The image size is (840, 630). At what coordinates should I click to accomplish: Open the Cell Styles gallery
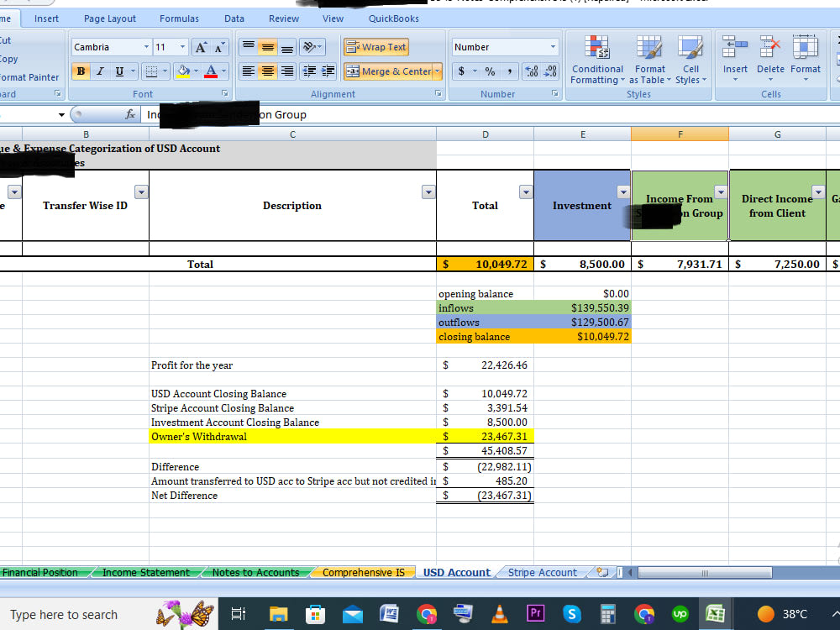coord(690,60)
